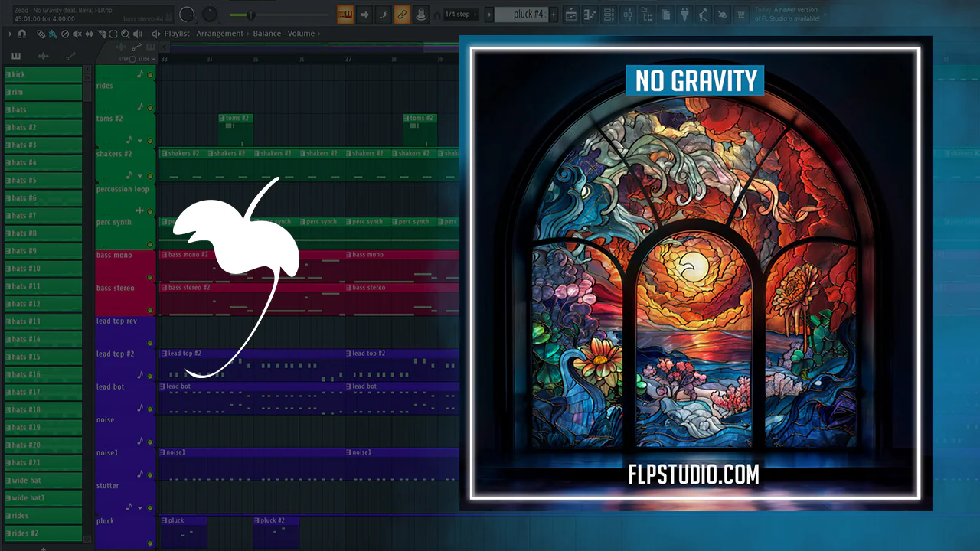Select the Draw pencil tool
Image resolution: width=980 pixels, height=551 pixels.
pyautogui.click(x=41, y=34)
